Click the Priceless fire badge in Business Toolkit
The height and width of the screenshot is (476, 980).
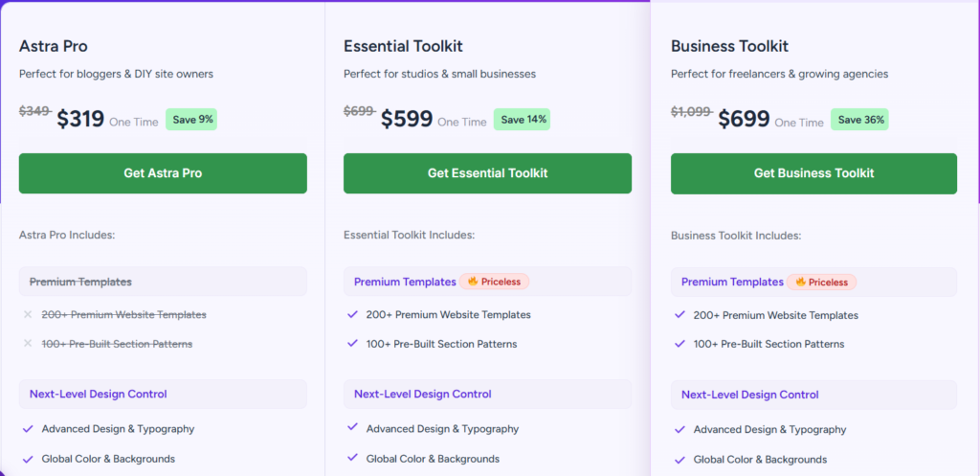pyautogui.click(x=821, y=283)
